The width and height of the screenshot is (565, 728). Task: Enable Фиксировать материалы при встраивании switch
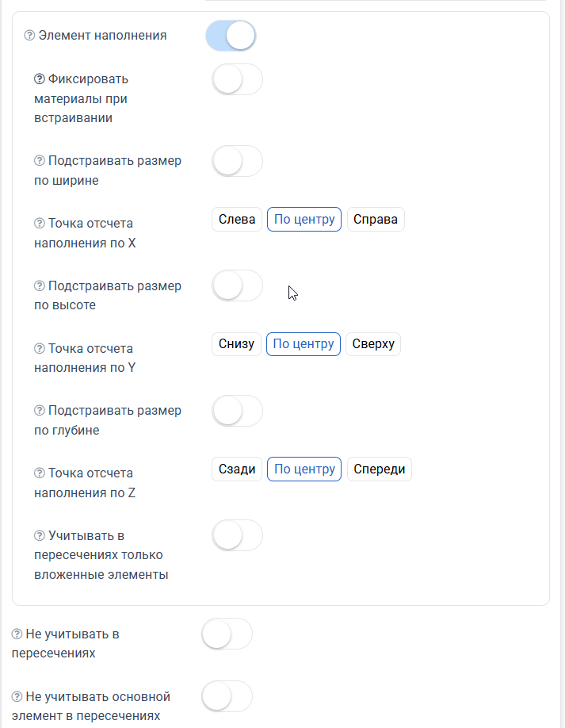click(x=237, y=79)
